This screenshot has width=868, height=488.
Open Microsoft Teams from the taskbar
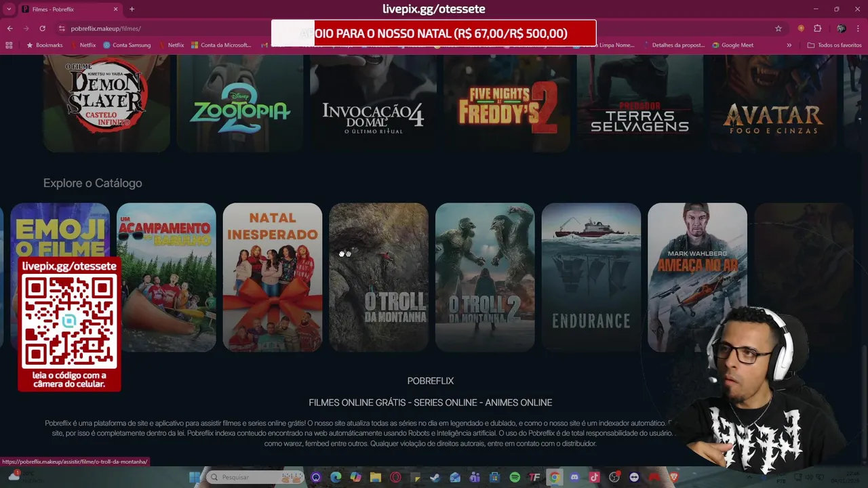click(x=475, y=477)
